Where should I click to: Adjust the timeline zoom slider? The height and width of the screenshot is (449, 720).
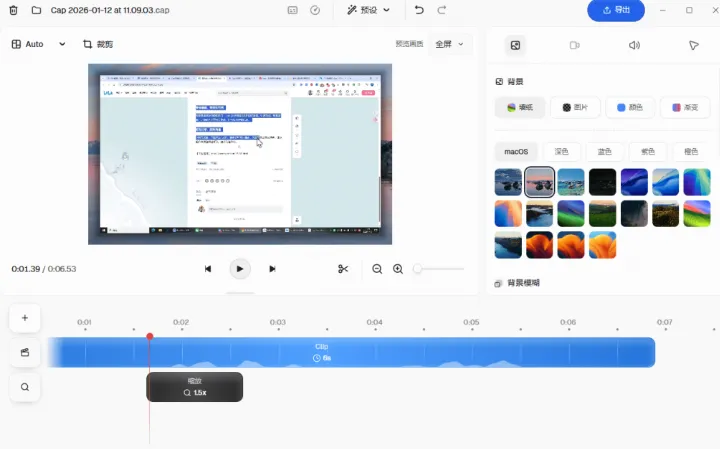pyautogui.click(x=439, y=269)
